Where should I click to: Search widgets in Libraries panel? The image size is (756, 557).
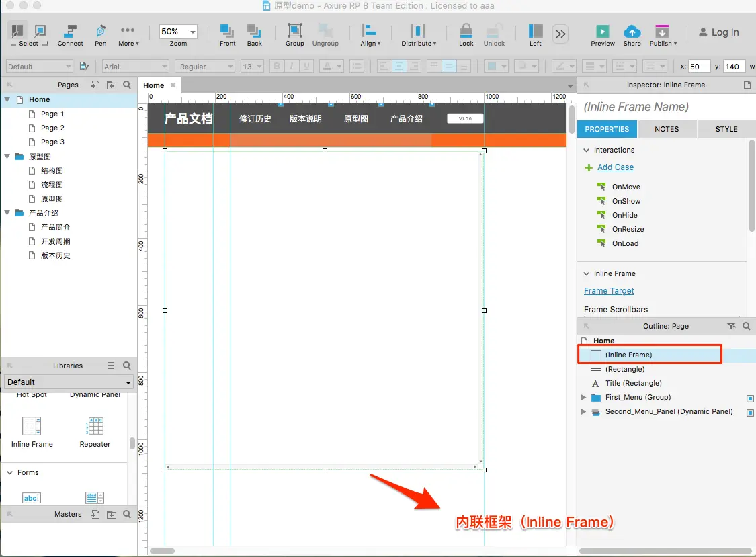pos(127,366)
